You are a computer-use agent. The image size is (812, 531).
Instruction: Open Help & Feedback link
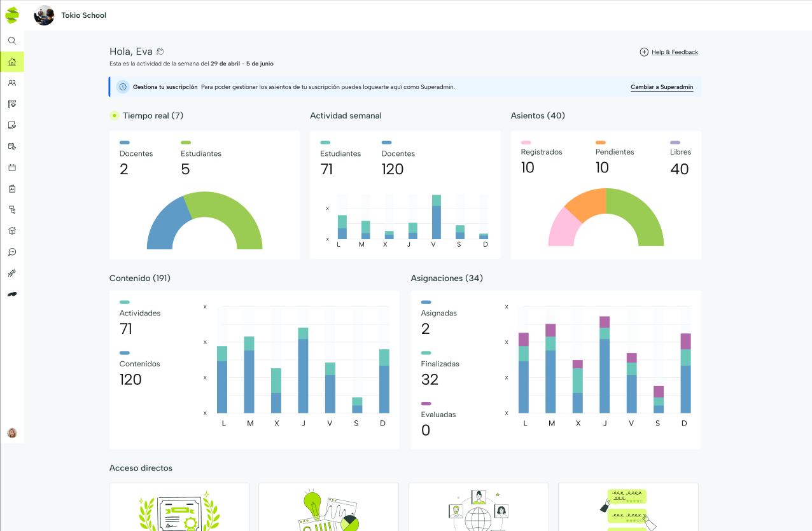coord(674,52)
